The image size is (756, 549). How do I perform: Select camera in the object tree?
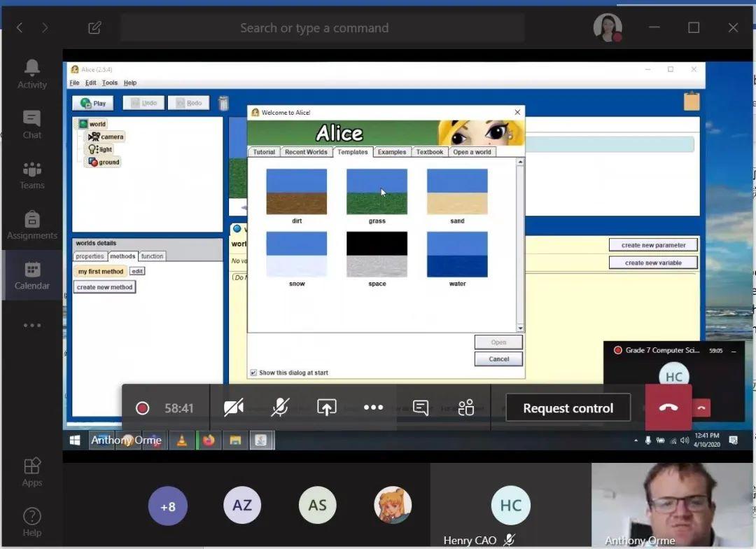[106, 137]
